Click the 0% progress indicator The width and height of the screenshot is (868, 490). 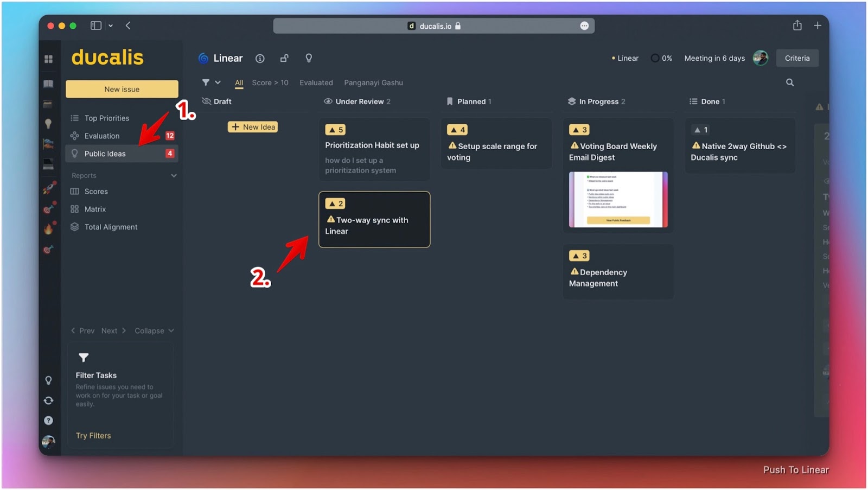coord(661,58)
